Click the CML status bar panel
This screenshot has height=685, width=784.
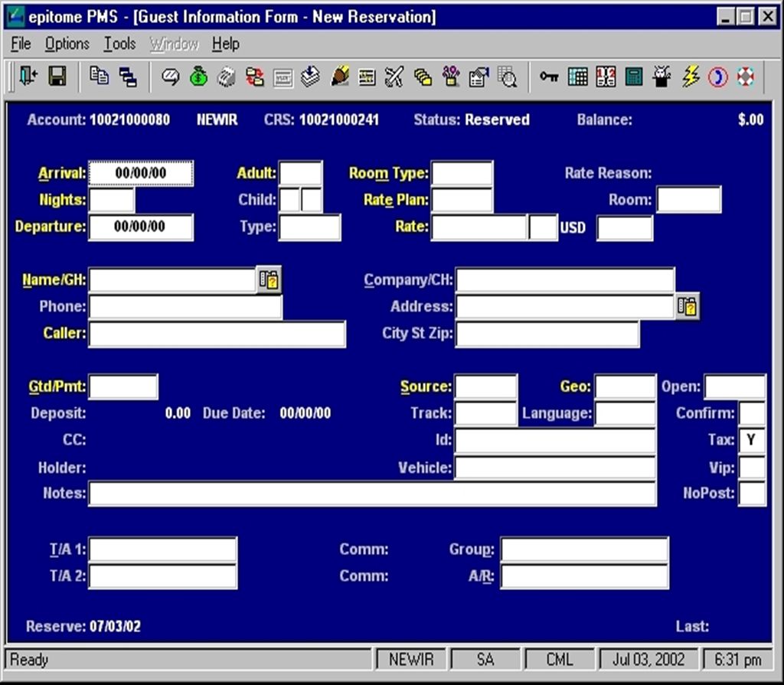tap(560, 660)
